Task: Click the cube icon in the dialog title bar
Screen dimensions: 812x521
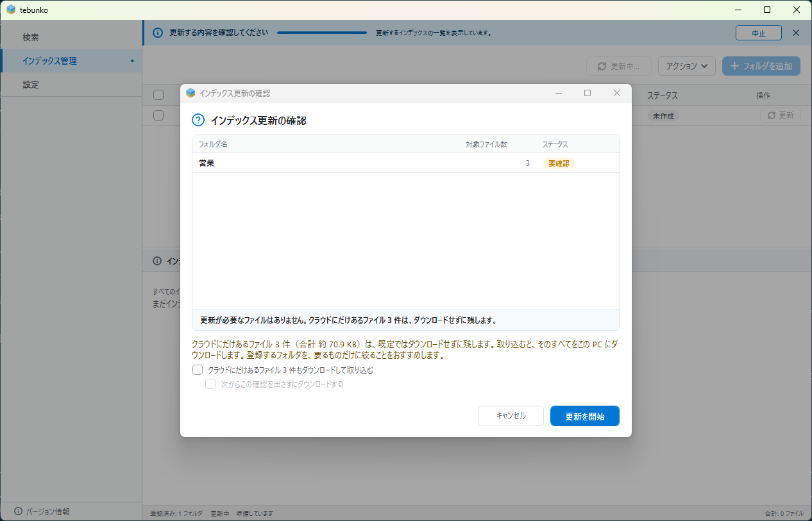Action: pos(190,93)
